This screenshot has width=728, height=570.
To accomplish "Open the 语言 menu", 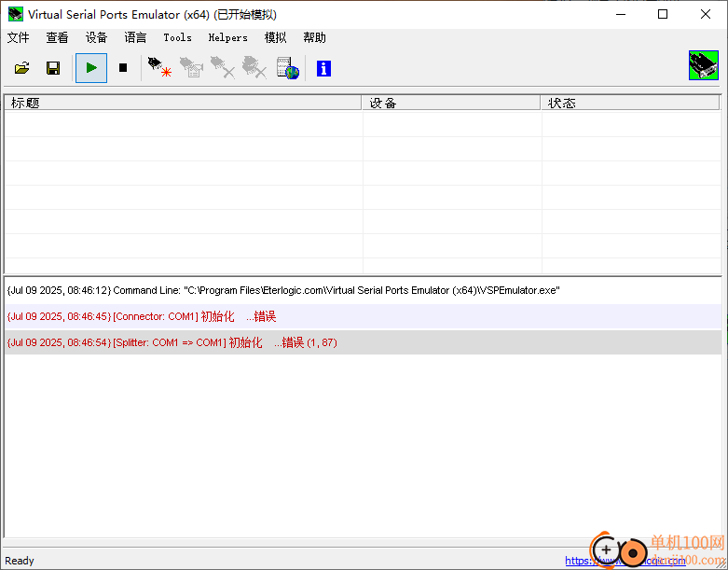I will click(135, 37).
